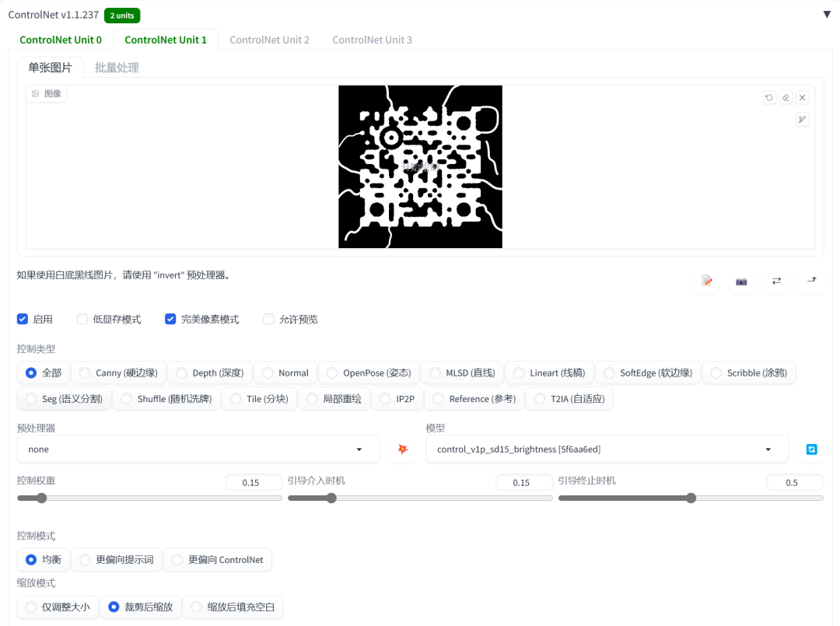Open the 批量处理 tab
Screen dimensions: 840x626
[117, 68]
